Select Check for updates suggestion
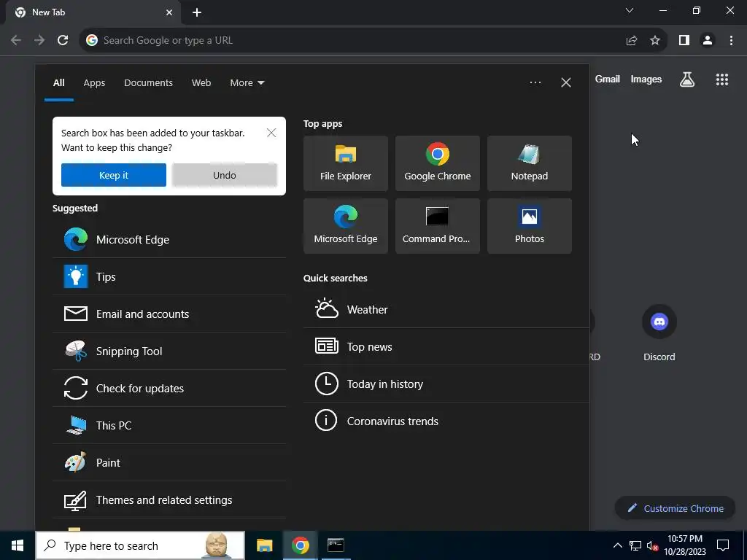The width and height of the screenshot is (747, 560). pos(169,388)
